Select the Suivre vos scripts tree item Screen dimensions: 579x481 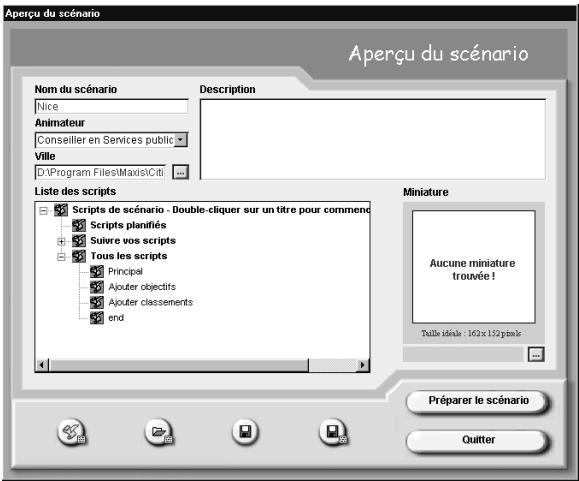(133, 241)
